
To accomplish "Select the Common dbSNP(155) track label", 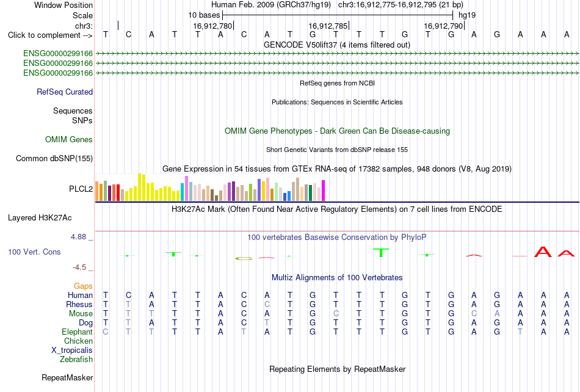I will click(x=54, y=158).
